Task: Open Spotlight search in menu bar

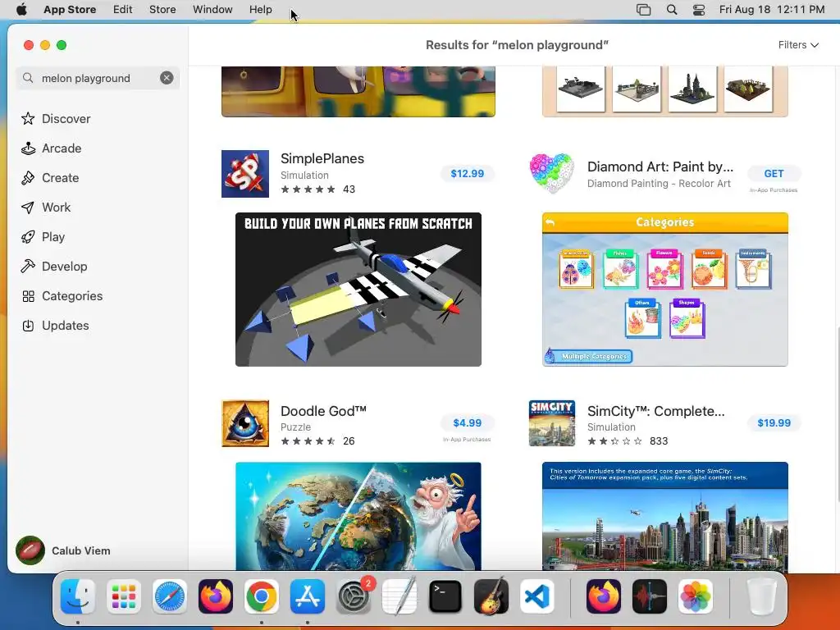Action: [672, 10]
